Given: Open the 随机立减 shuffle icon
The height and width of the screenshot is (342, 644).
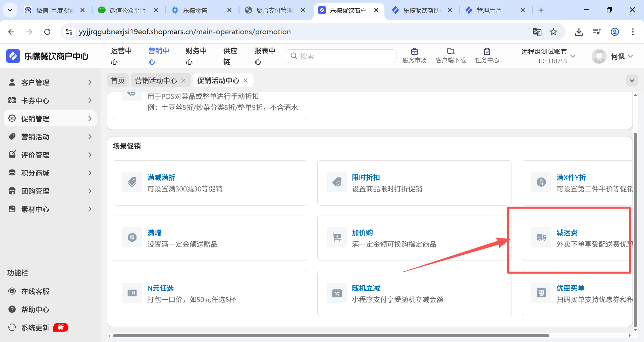Looking at the screenshot, I should tap(337, 293).
